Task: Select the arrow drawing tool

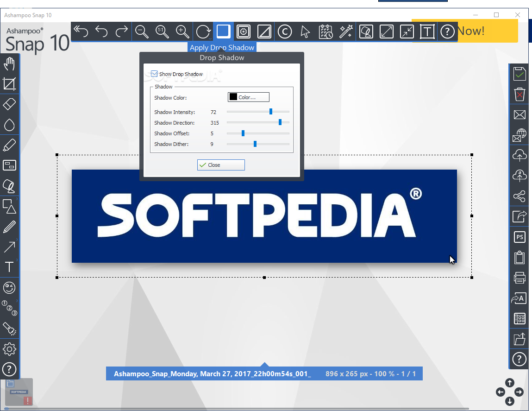Action: pyautogui.click(x=10, y=247)
